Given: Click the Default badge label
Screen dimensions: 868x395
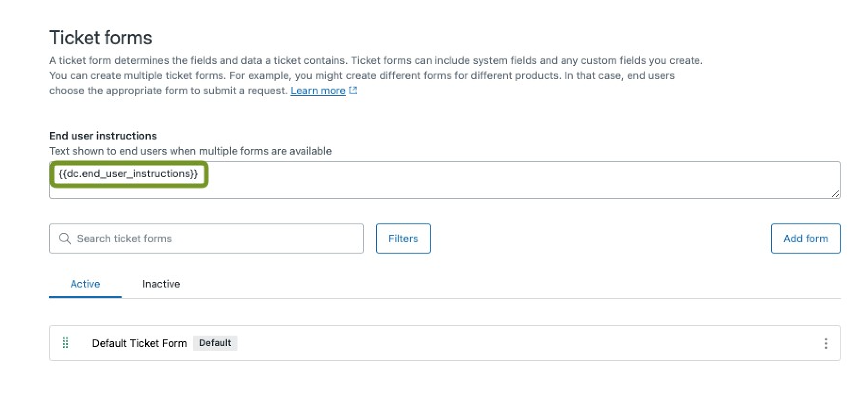Looking at the screenshot, I should tap(215, 343).
